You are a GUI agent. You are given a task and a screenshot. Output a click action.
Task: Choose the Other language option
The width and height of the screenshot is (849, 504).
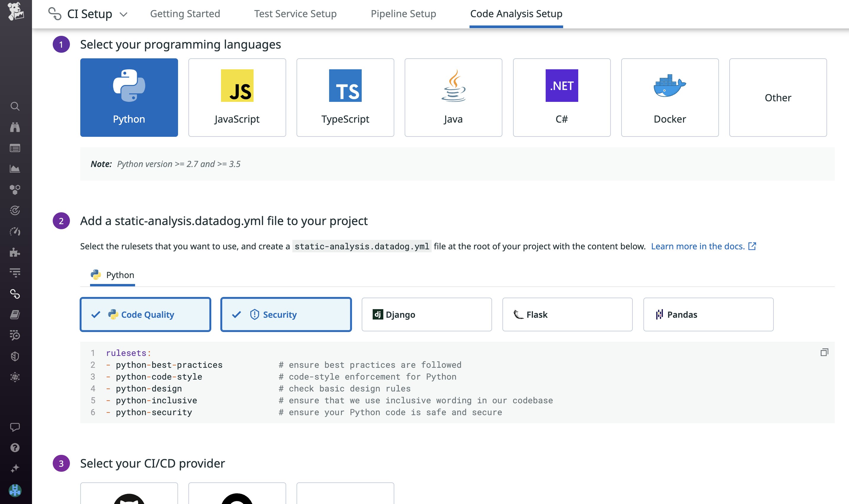778,97
